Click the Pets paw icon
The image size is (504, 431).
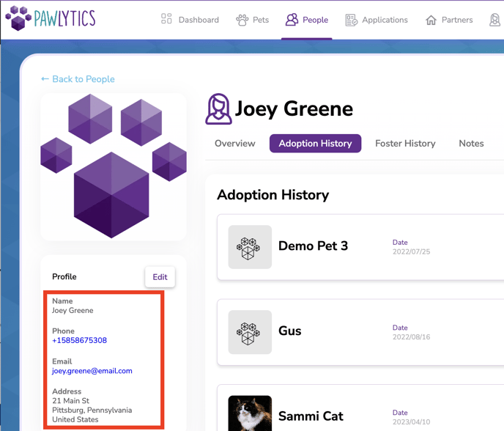(242, 20)
